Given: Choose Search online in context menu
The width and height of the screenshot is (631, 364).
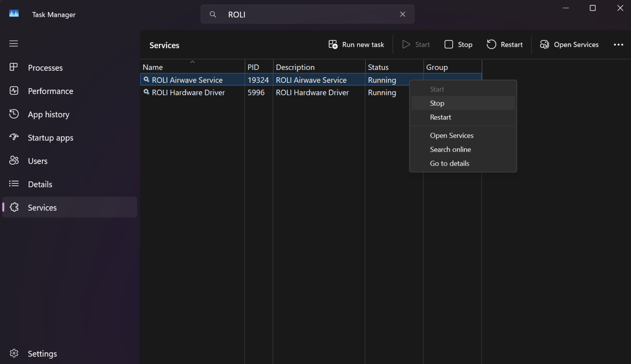Looking at the screenshot, I should pos(450,149).
